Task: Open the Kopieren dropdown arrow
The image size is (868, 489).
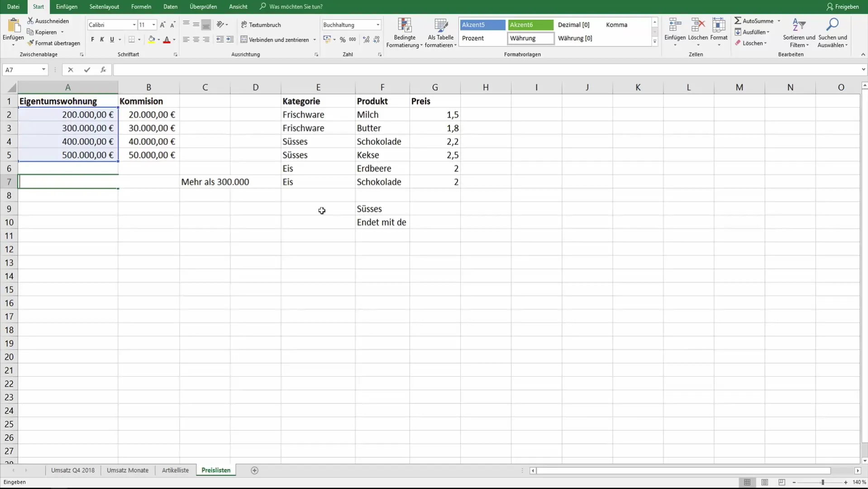Action: pyautogui.click(x=62, y=32)
